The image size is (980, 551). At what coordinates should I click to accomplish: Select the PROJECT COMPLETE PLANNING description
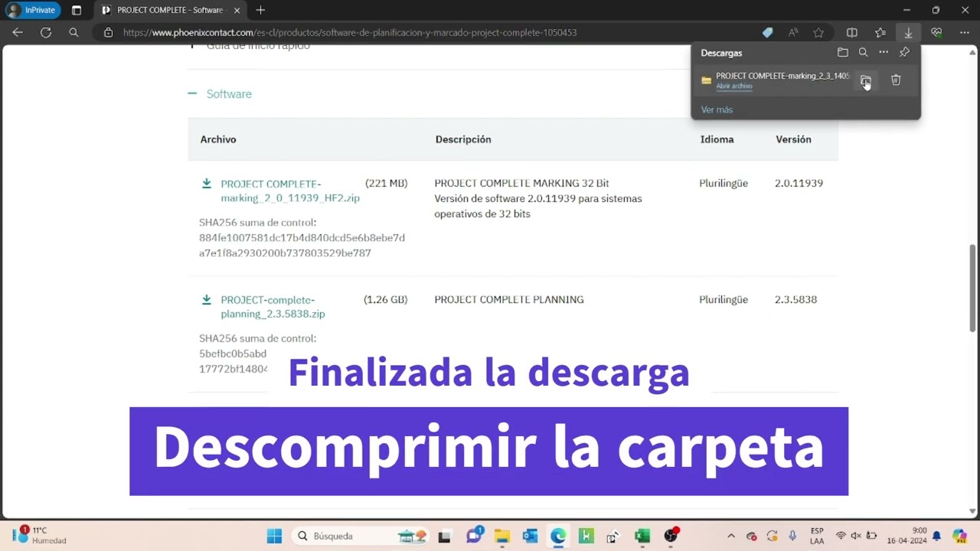pos(509,300)
